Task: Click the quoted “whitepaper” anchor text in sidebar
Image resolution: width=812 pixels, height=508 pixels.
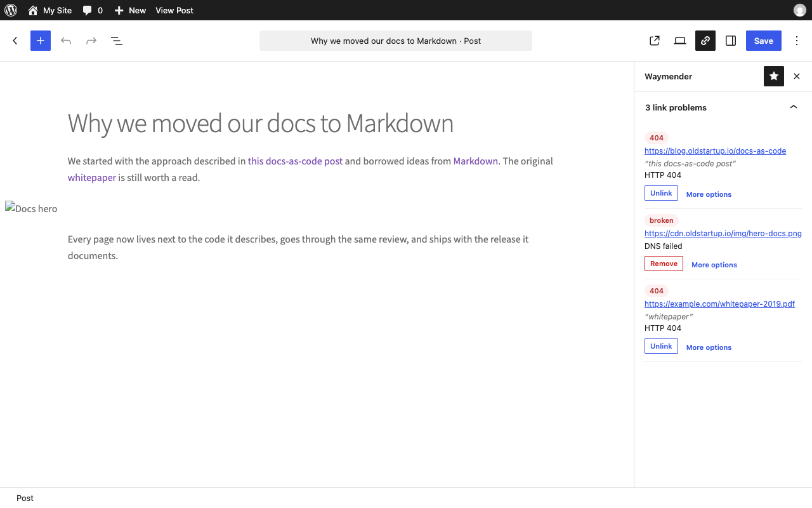Action: (x=669, y=316)
